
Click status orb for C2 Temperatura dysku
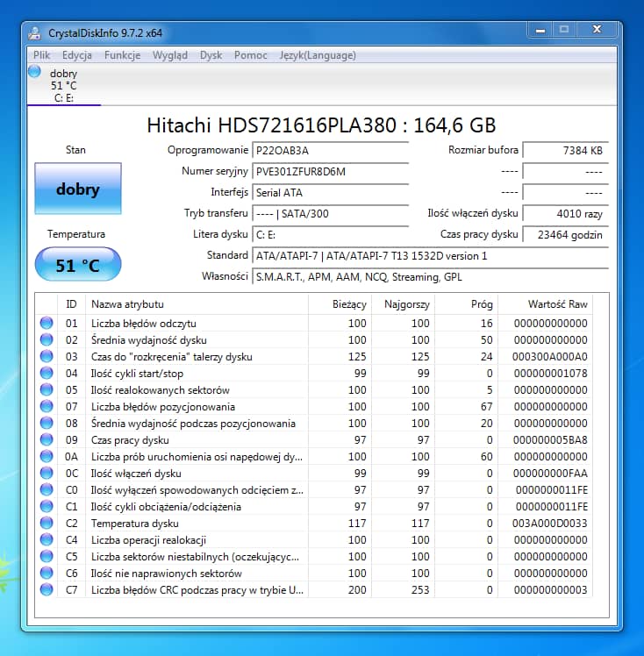pyautogui.click(x=46, y=524)
